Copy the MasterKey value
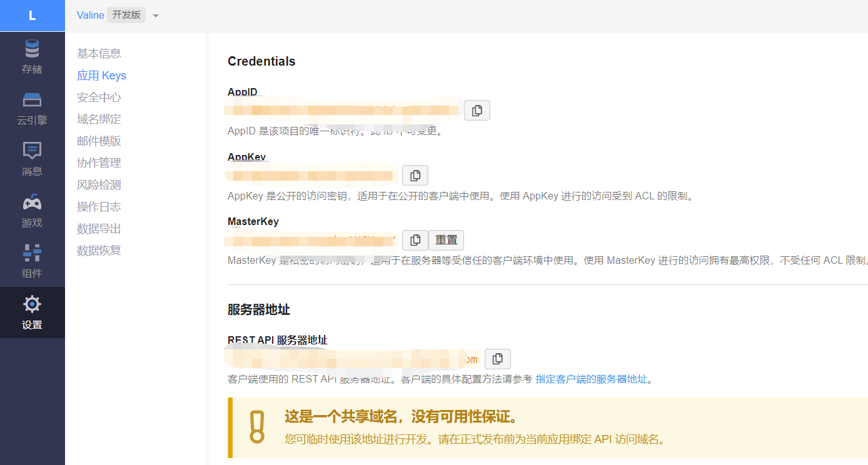868x465 pixels. 415,240
